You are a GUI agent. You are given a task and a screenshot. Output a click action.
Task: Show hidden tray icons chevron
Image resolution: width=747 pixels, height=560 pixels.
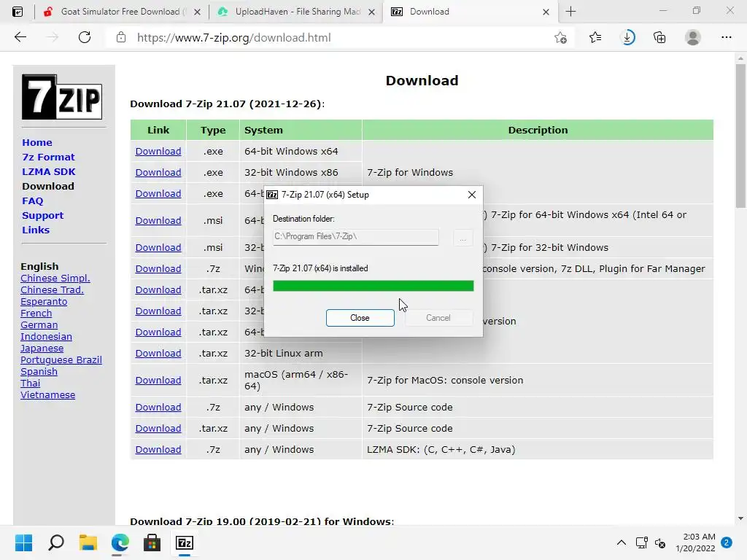pyautogui.click(x=622, y=542)
